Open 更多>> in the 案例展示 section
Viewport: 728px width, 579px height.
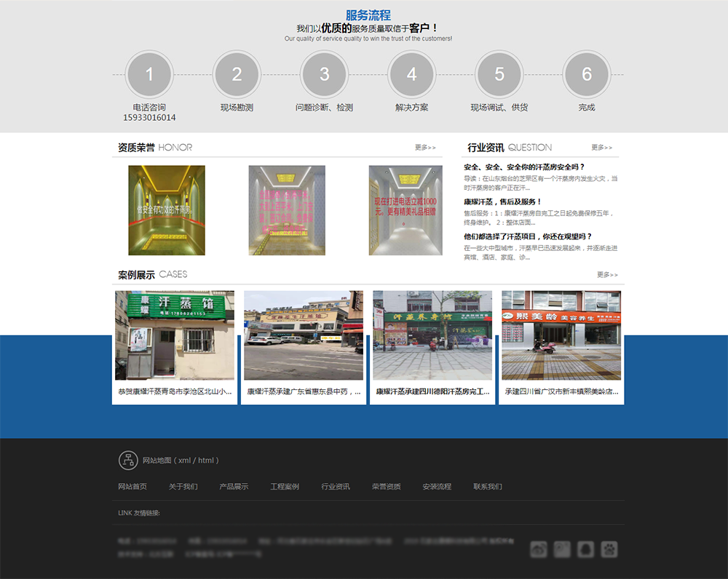coord(607,275)
